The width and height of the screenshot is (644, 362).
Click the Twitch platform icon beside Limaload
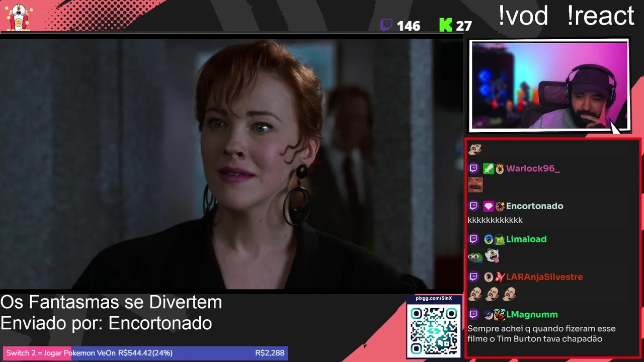473,239
